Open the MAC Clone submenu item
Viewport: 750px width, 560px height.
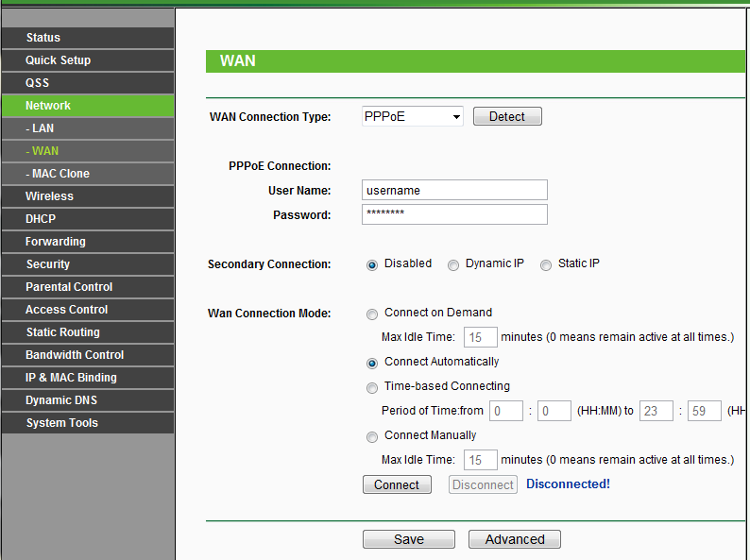click(x=88, y=174)
